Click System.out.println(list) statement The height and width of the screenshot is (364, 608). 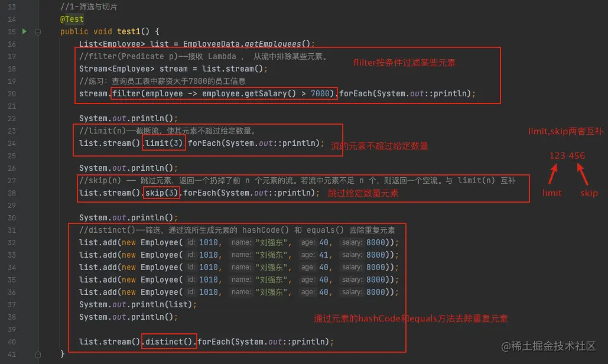coord(138,304)
